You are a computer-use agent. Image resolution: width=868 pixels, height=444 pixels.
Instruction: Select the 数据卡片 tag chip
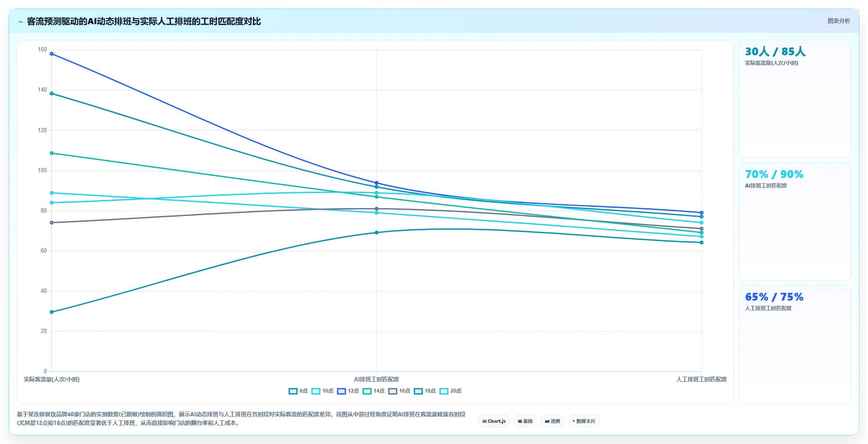[x=584, y=421]
